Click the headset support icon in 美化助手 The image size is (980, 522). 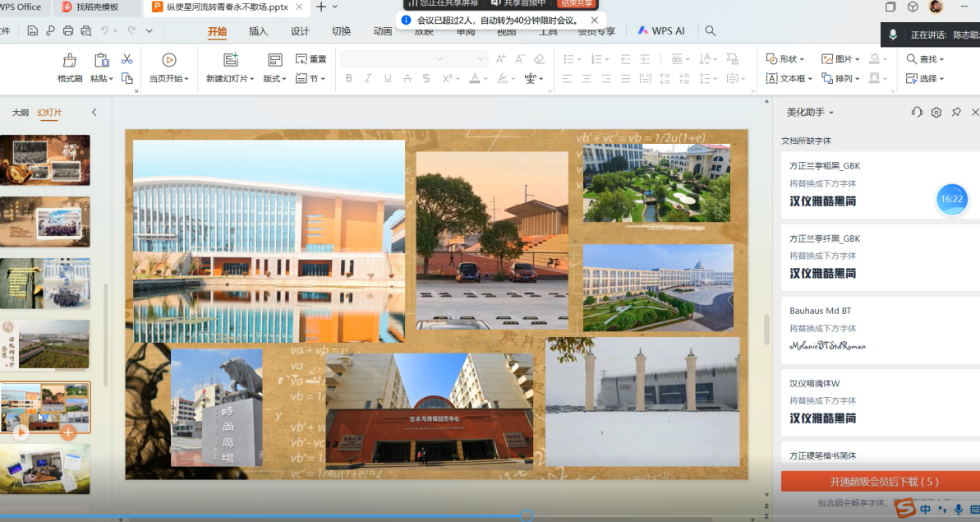coord(917,112)
